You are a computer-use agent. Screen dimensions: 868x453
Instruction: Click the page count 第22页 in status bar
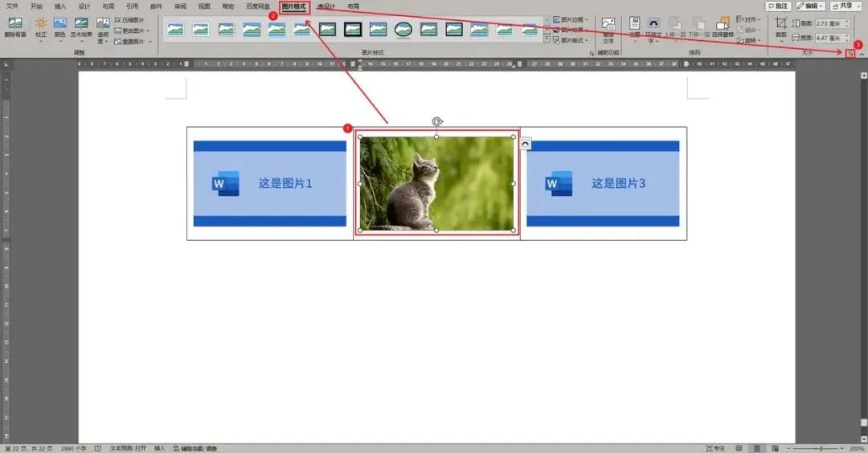[x=29, y=448]
